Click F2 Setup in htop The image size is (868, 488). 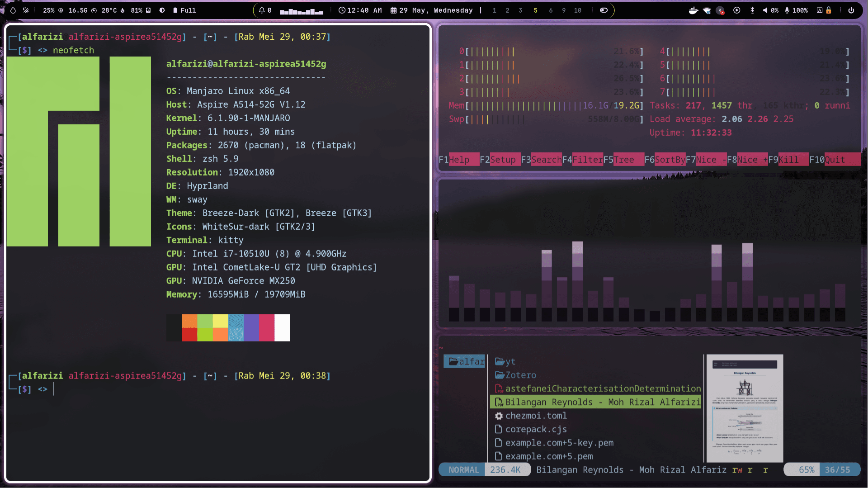pos(500,159)
